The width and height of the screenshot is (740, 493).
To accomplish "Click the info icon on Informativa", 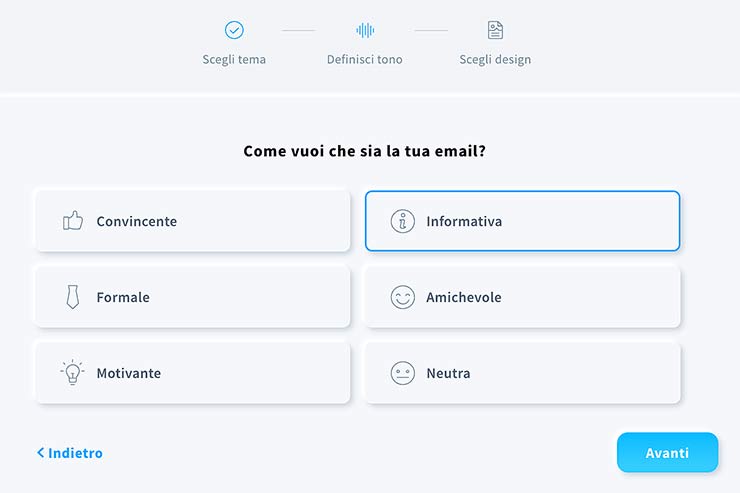I will coord(402,221).
